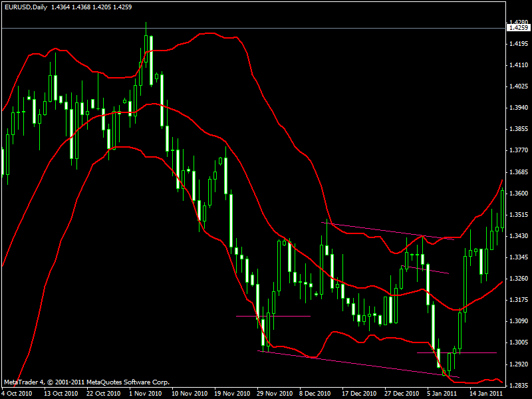
Task: Click the 22 Oct 2010 date label
Action: [104, 393]
